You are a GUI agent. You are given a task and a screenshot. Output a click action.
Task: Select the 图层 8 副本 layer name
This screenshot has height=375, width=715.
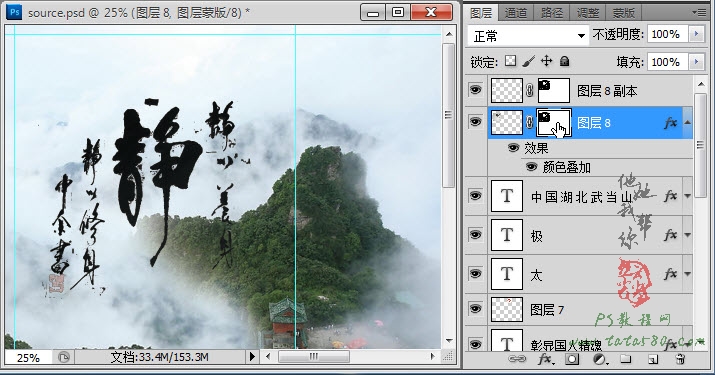(607, 91)
